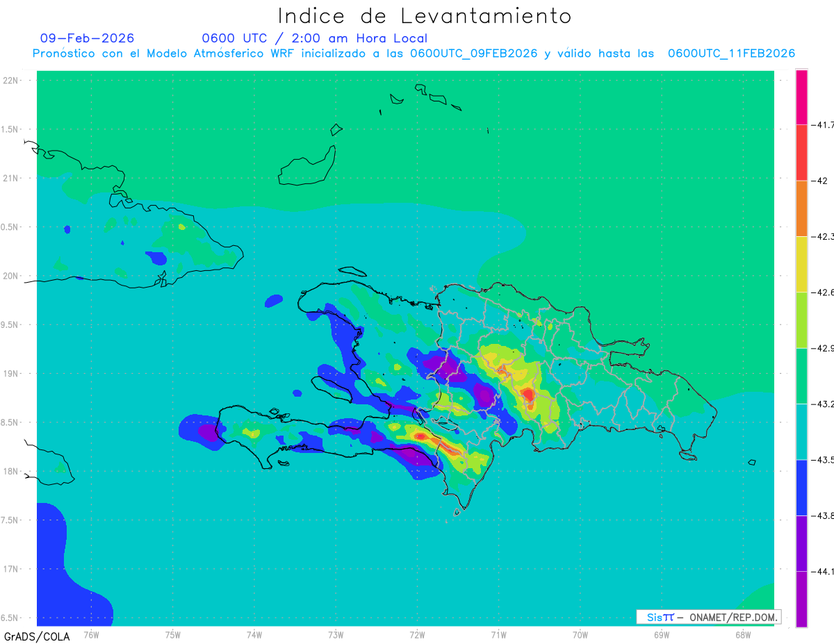
Task: Select the yellow legend swatch below -42.3
Action: click(801, 265)
